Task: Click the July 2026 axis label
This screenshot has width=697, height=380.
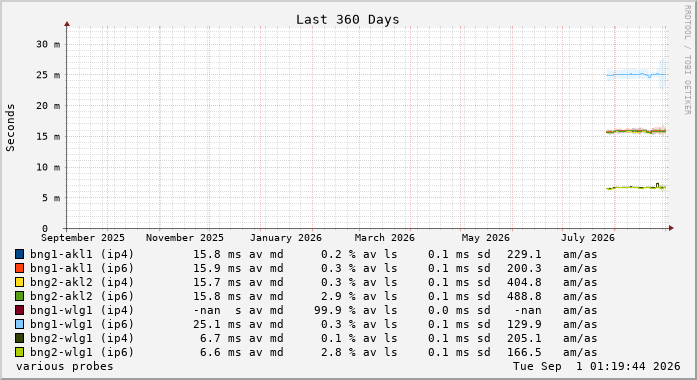Action: pyautogui.click(x=588, y=238)
